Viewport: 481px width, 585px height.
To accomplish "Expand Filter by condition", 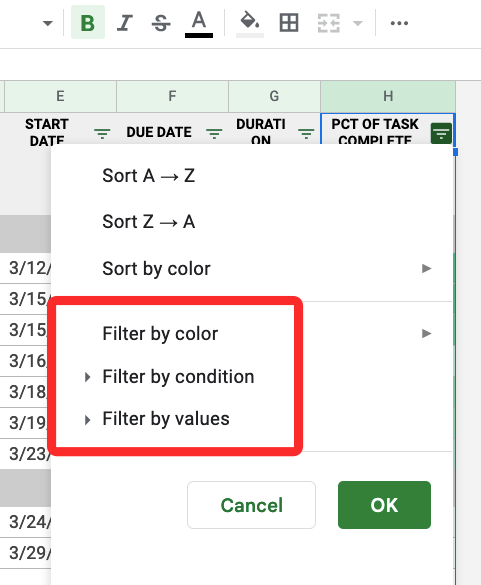I will 252,376.
